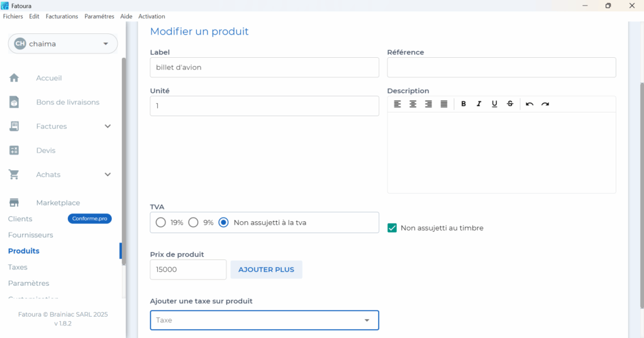
Task: Click the align left icon in Description
Action: coord(397,104)
